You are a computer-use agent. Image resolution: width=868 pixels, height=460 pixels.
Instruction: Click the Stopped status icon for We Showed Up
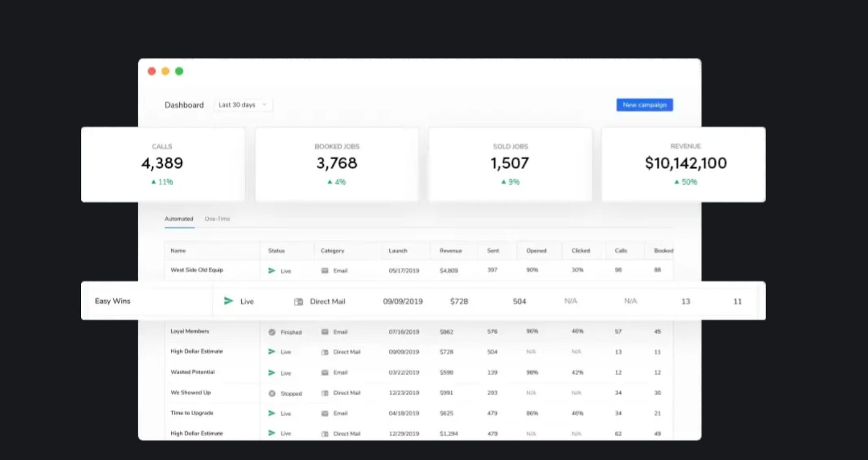(x=272, y=394)
